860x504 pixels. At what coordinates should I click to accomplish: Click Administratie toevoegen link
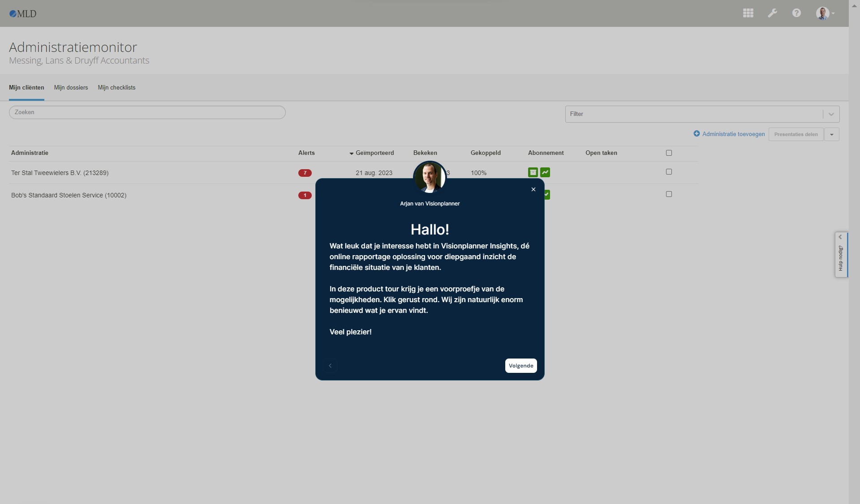(x=733, y=134)
